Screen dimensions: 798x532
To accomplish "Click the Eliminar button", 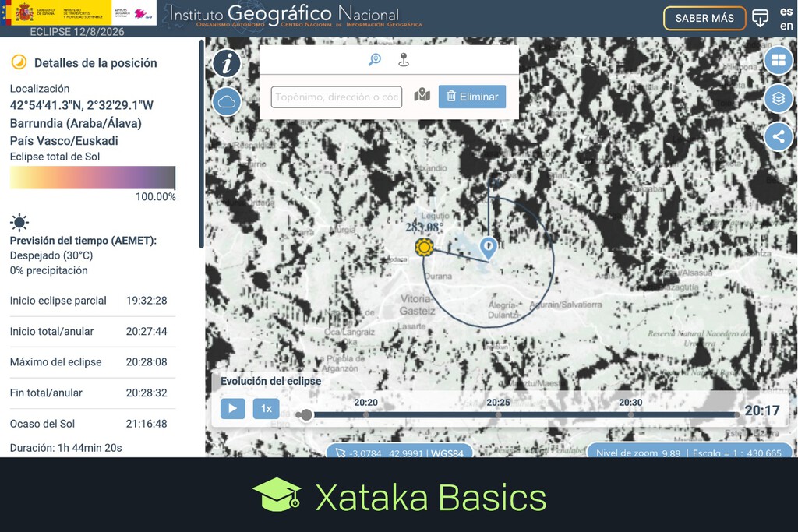I will pos(472,97).
